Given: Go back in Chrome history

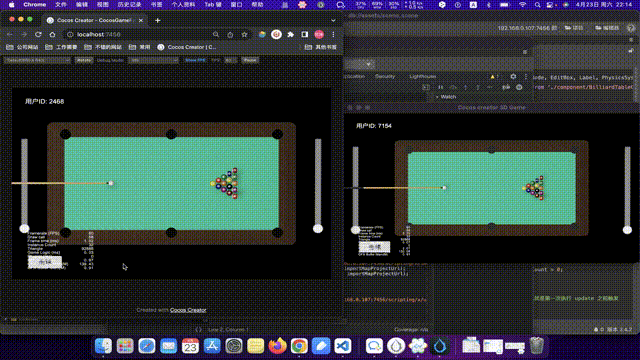Looking at the screenshot, I should (10, 35).
